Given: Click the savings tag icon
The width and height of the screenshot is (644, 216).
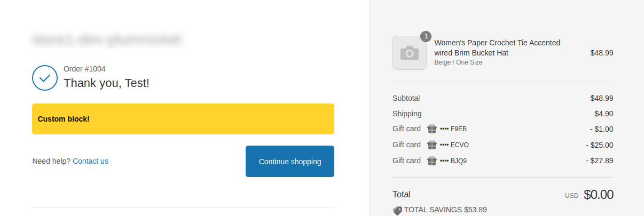Looking at the screenshot, I should (397, 210).
